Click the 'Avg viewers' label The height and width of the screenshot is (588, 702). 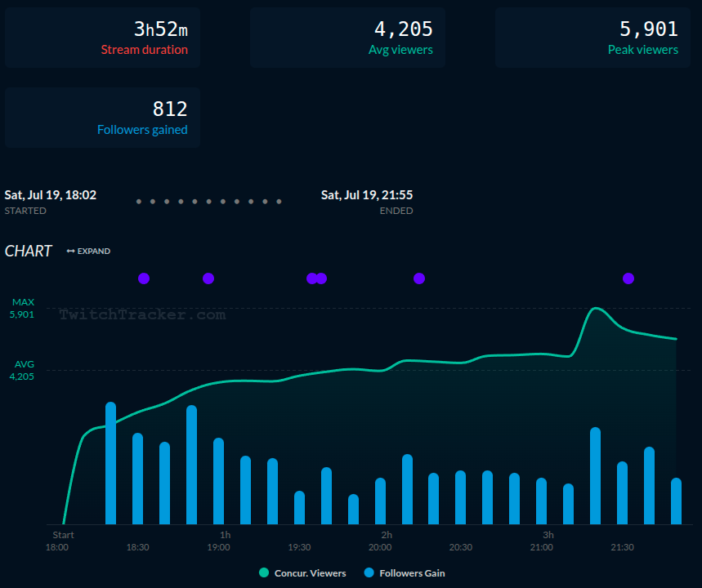click(400, 50)
